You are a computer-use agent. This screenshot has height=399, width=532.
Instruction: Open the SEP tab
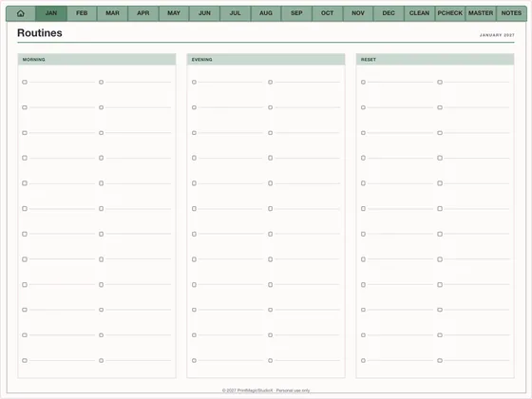(296, 13)
